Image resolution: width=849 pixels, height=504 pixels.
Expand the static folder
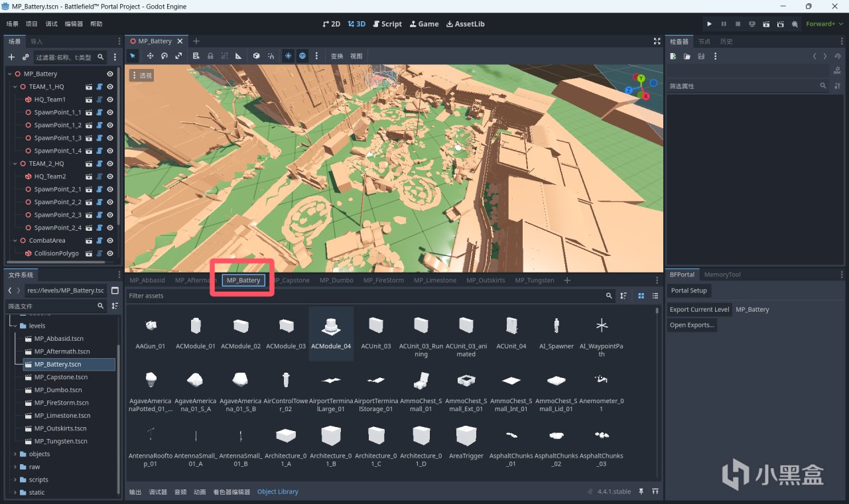[x=15, y=493]
